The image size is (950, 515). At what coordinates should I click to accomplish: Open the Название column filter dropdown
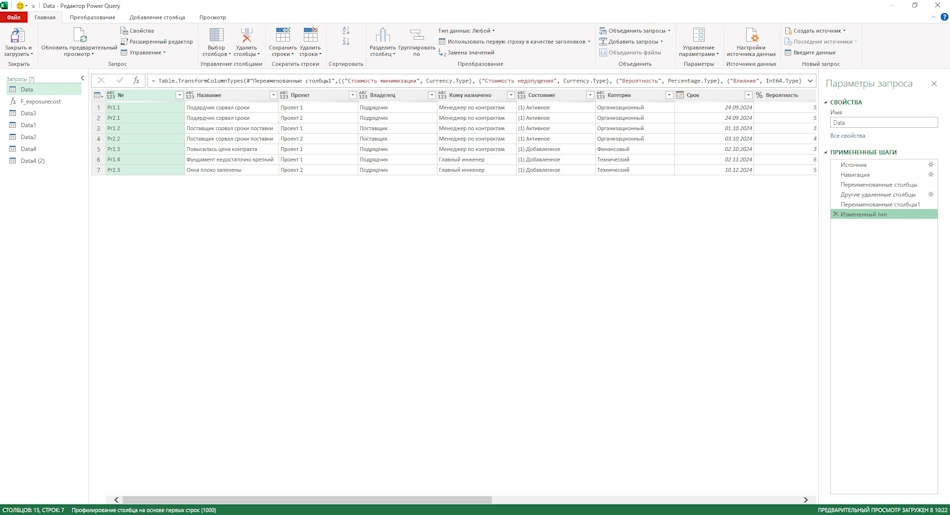pyautogui.click(x=273, y=95)
